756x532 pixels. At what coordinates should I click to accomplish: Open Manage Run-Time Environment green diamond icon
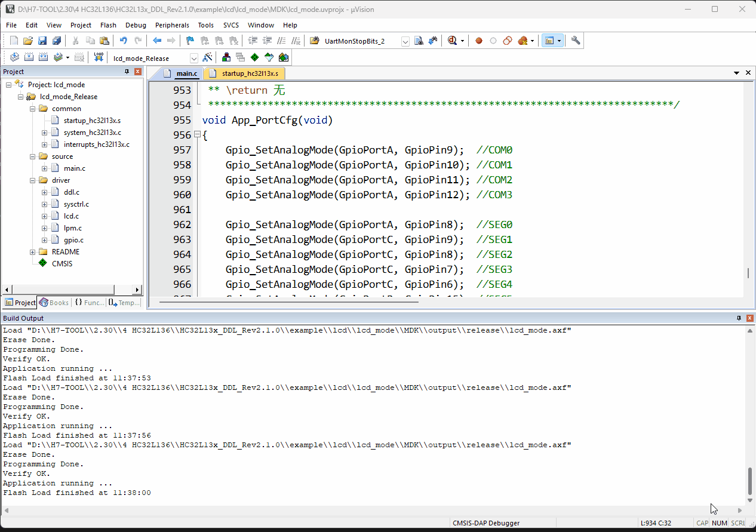(255, 57)
